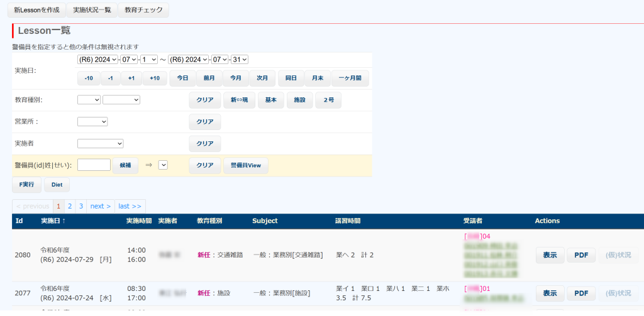Click the 新Lessonを作成 button

coord(35,10)
